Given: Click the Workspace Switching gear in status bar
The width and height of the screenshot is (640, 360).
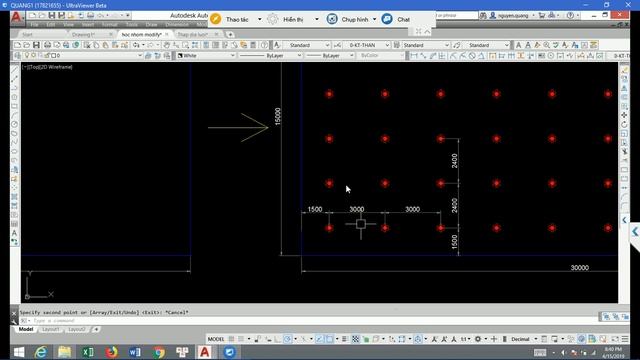Looking at the screenshot, I should pyautogui.click(x=478, y=339).
